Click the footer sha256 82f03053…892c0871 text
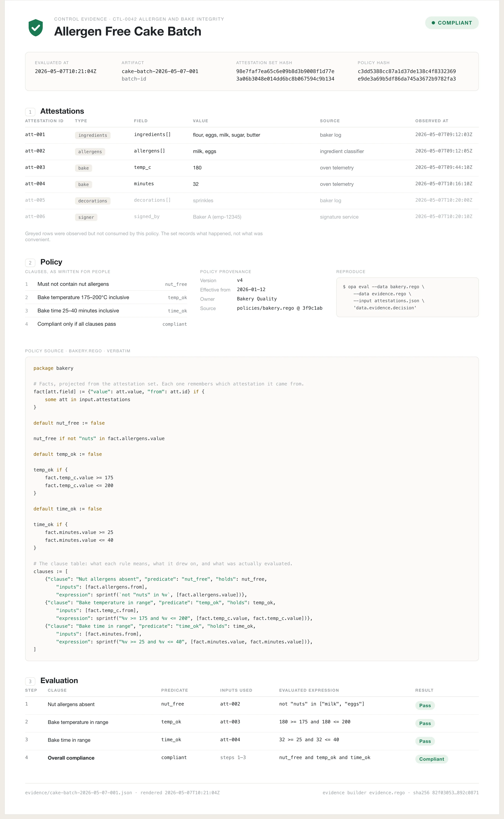This screenshot has height=819, width=504. click(446, 793)
